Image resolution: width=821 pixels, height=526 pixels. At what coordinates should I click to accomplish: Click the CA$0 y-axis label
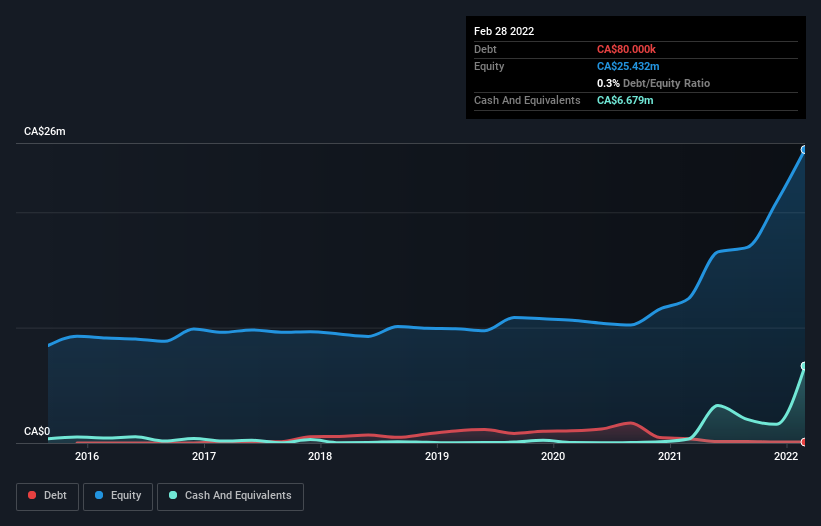point(37,431)
